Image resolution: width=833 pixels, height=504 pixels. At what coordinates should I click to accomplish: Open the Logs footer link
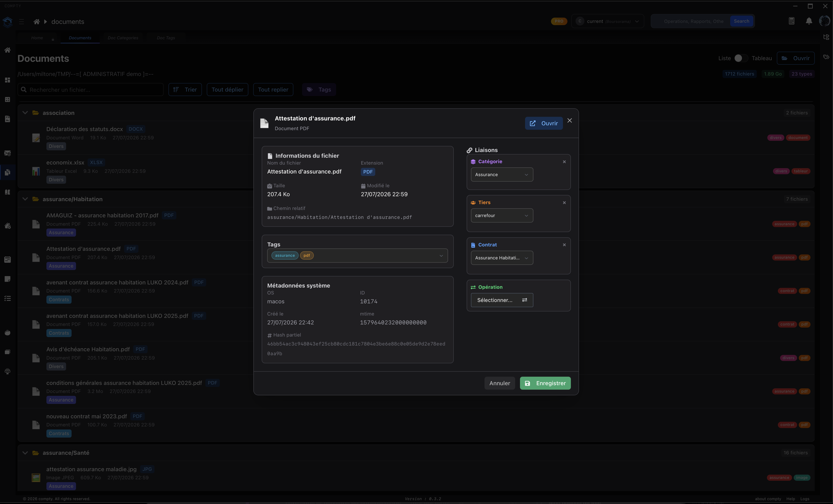(805, 499)
